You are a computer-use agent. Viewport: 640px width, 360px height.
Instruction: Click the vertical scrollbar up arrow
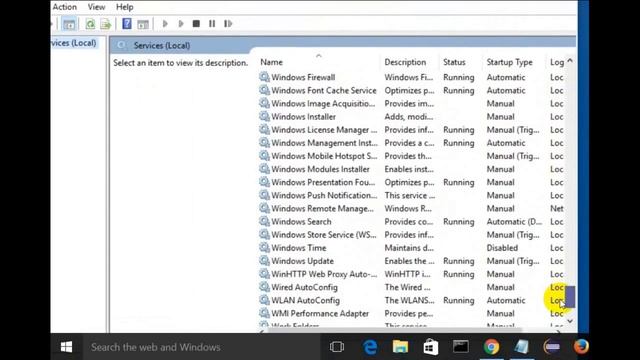pos(570,61)
